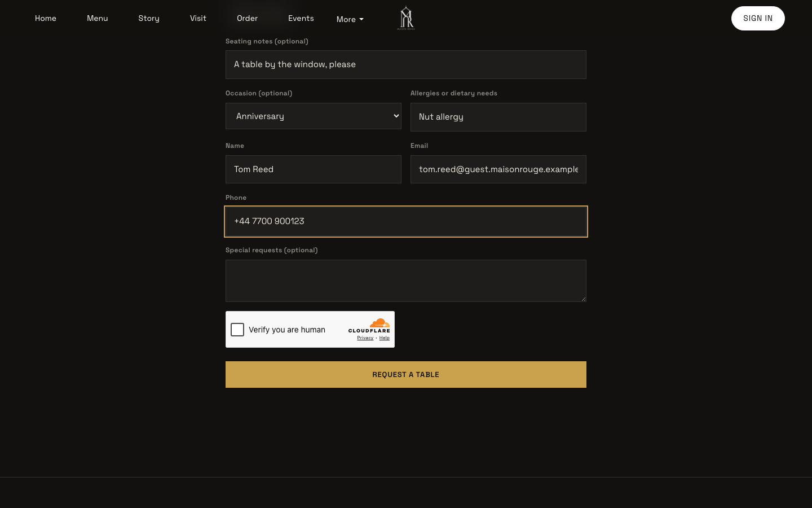This screenshot has height=508, width=812.
Task: Go to the Home page
Action: point(46,19)
